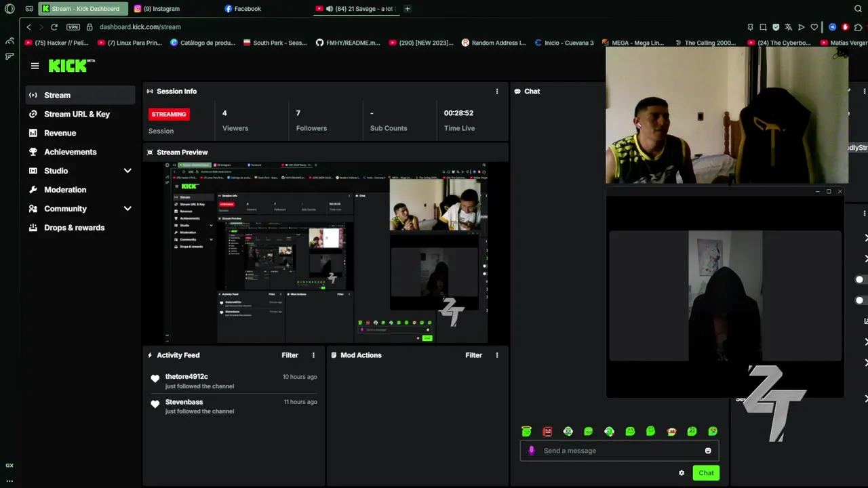Click the pin icon in browser toolbar
Viewport: 868px width, 488px height.
pos(750,27)
